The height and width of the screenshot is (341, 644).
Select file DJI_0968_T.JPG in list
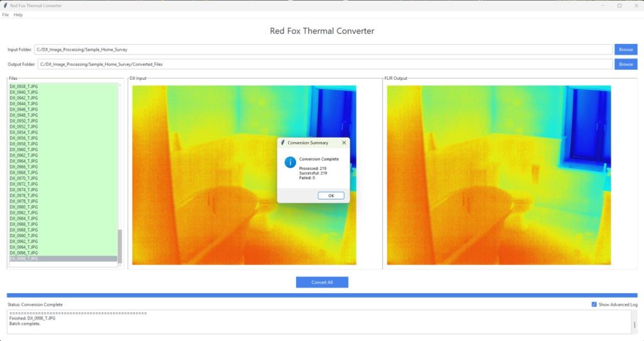[63, 172]
